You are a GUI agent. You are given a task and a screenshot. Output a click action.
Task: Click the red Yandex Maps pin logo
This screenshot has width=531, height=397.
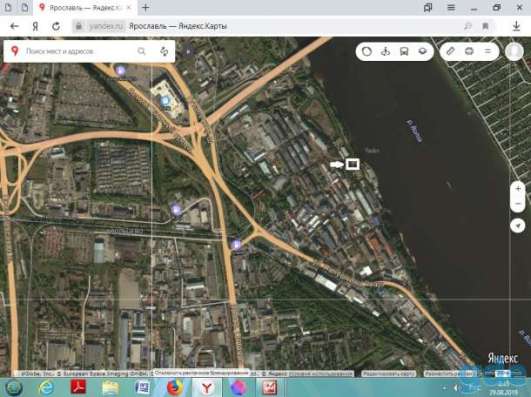pyautogui.click(x=15, y=51)
